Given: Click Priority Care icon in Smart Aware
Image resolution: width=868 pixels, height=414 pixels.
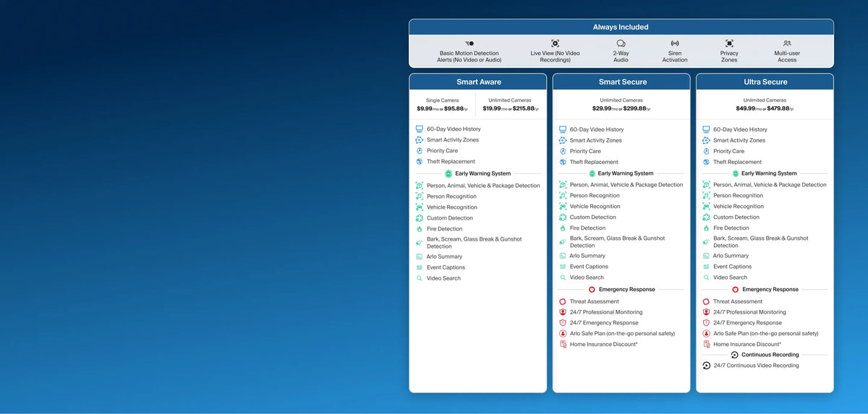Looking at the screenshot, I should (420, 150).
